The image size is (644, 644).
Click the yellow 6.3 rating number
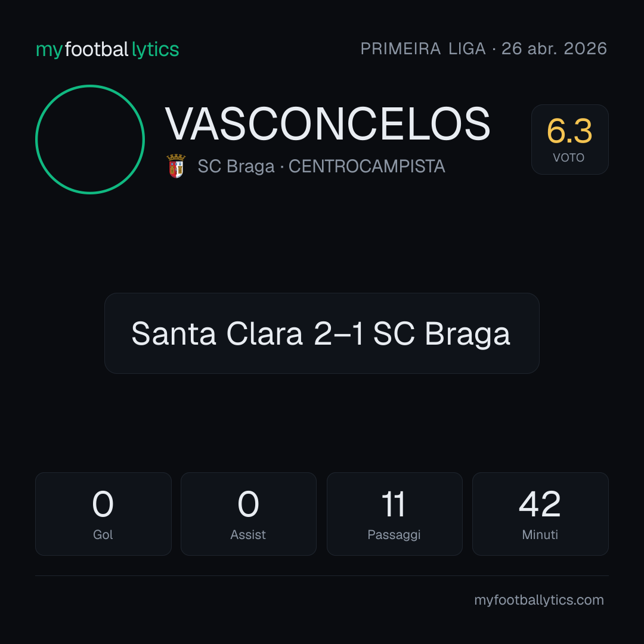point(569,131)
